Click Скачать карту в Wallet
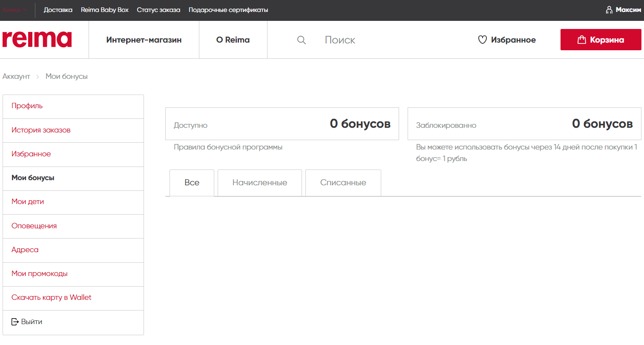 [73, 298]
